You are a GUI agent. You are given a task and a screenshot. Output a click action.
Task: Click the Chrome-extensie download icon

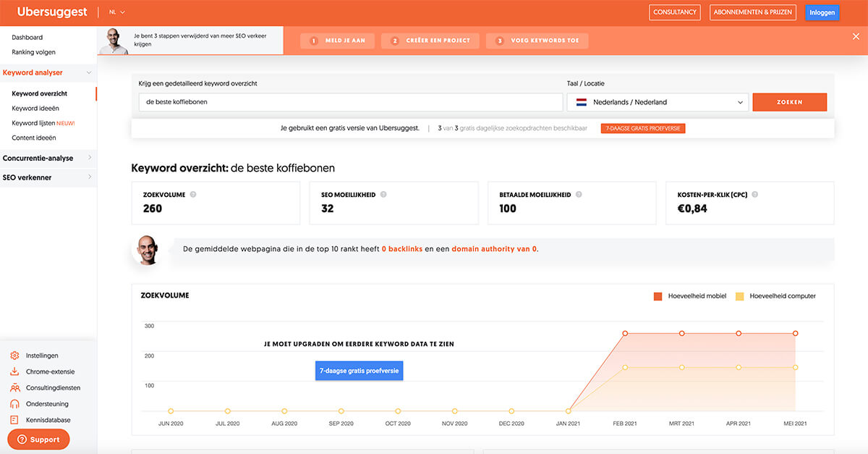14,371
